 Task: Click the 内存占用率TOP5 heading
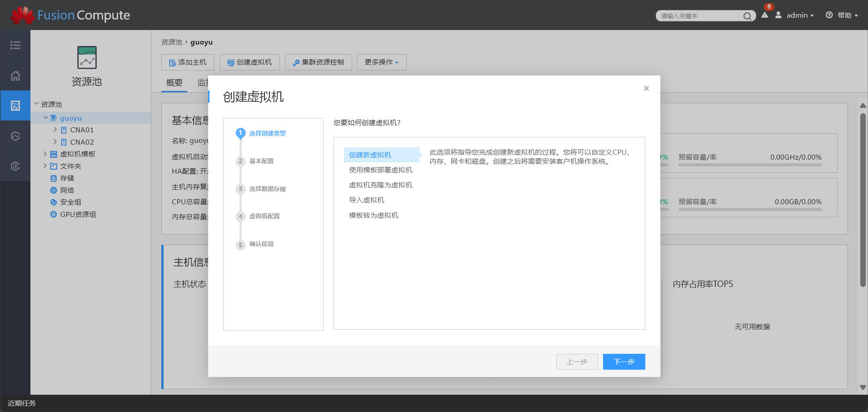pos(703,284)
